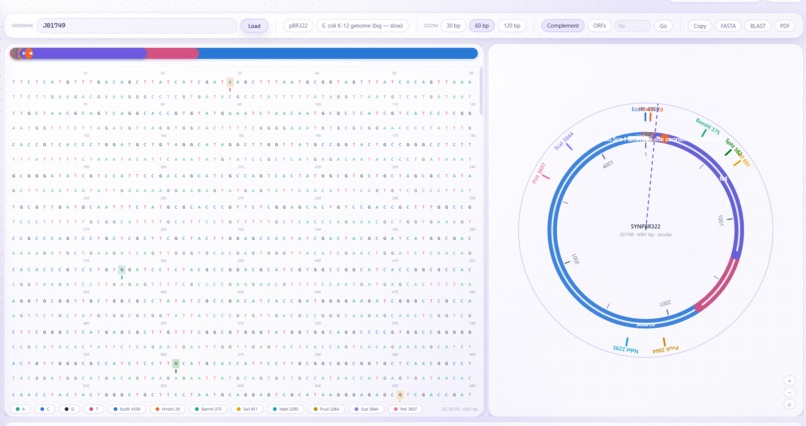The width and height of the screenshot is (806, 426).
Task: Select the HindIII 29 legend chip
Action: coord(166,409)
